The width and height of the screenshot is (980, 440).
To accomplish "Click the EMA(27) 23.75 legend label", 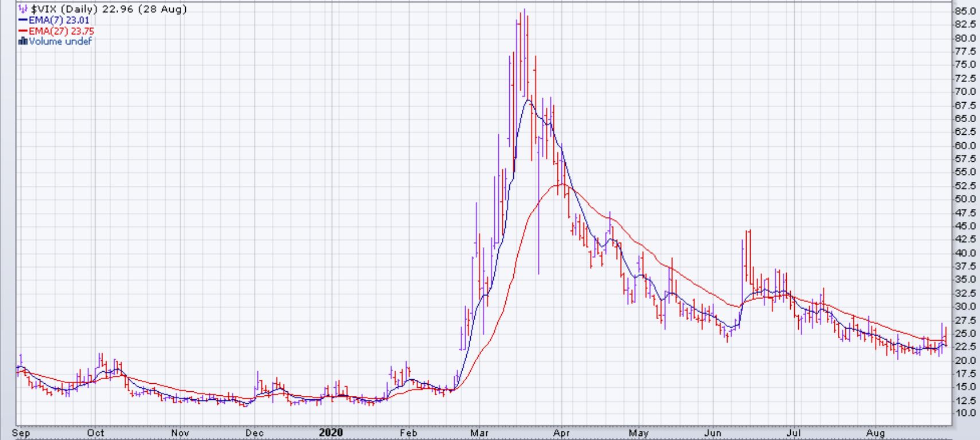I will click(61, 31).
